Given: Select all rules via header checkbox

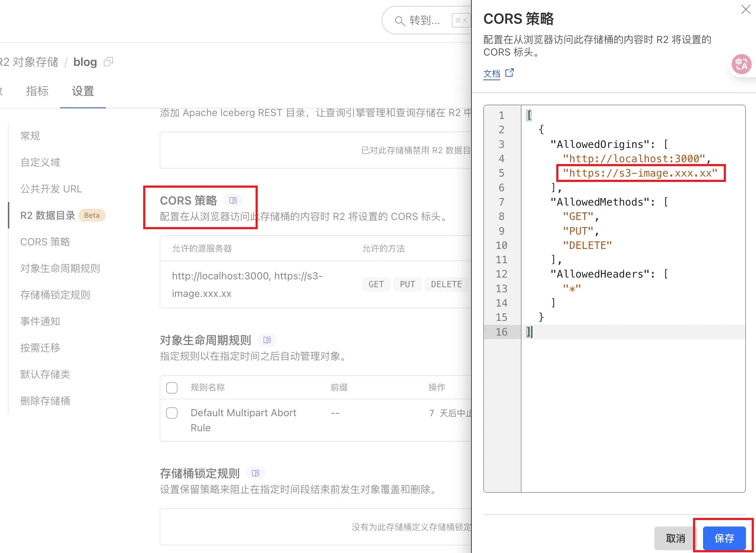Looking at the screenshot, I should (172, 388).
